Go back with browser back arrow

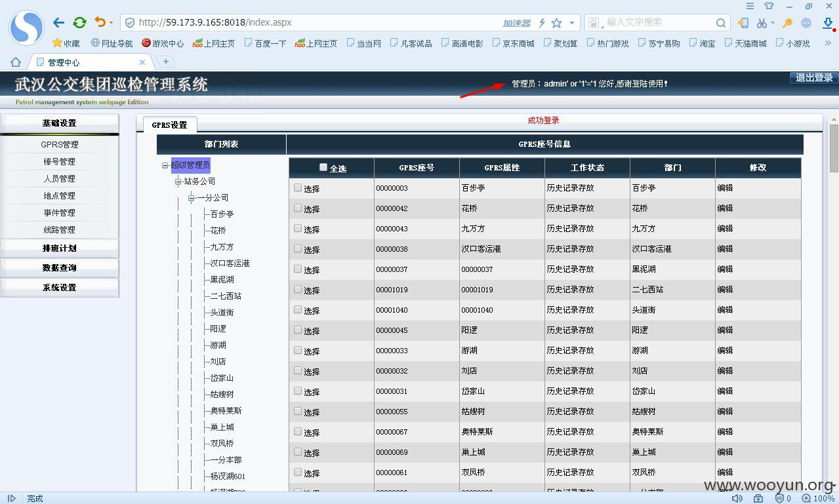click(x=58, y=22)
